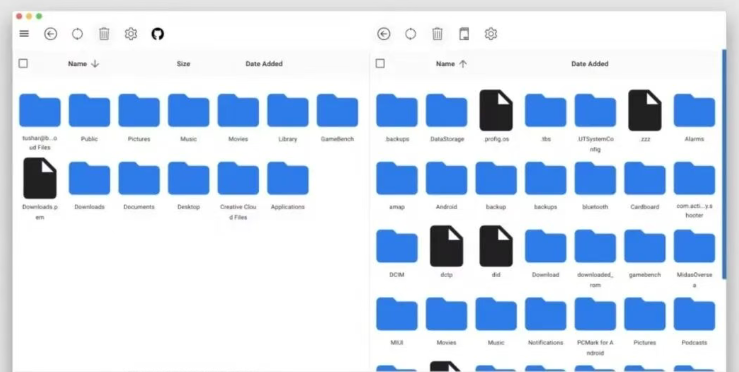Image resolution: width=739 pixels, height=372 pixels.
Task: Click the left pane back arrow
Action: 50,34
